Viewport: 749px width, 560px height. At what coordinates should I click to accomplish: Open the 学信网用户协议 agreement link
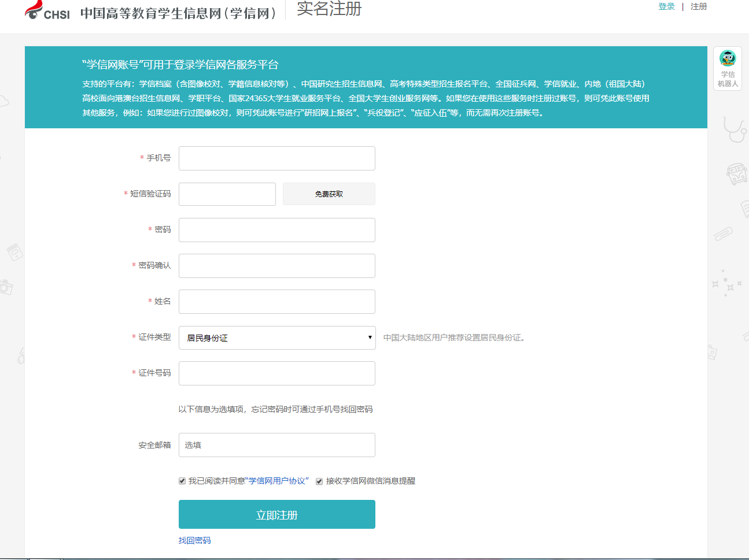(277, 481)
